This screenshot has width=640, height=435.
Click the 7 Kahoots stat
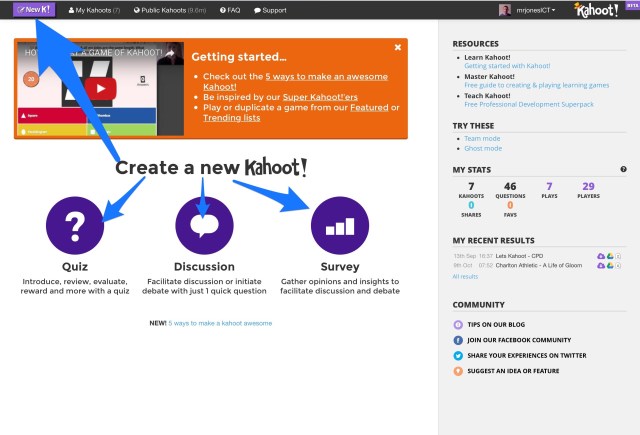coord(471,190)
